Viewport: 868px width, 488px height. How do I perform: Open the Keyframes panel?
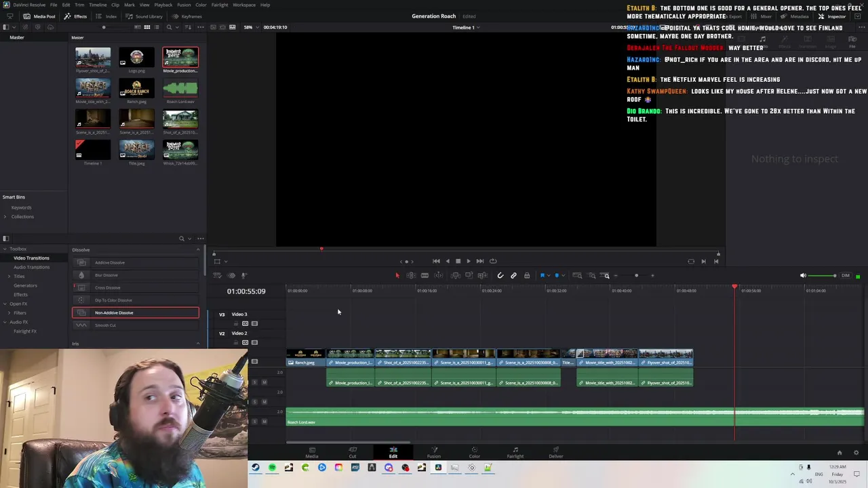186,16
